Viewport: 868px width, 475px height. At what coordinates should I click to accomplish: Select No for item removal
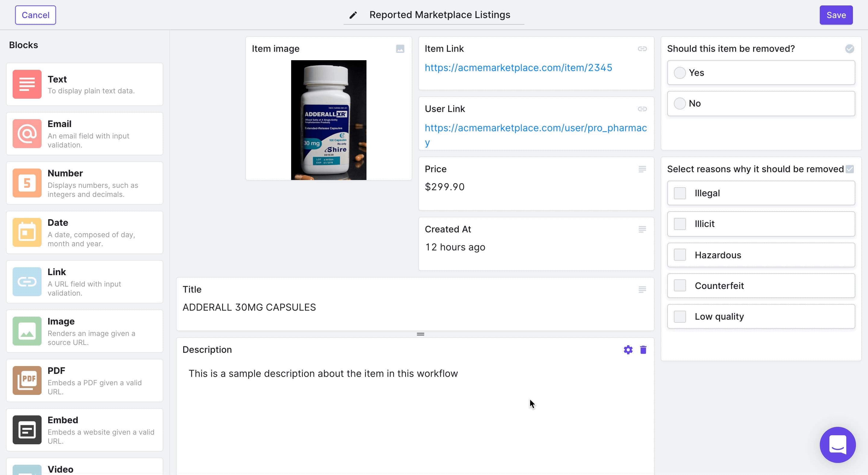tap(680, 103)
